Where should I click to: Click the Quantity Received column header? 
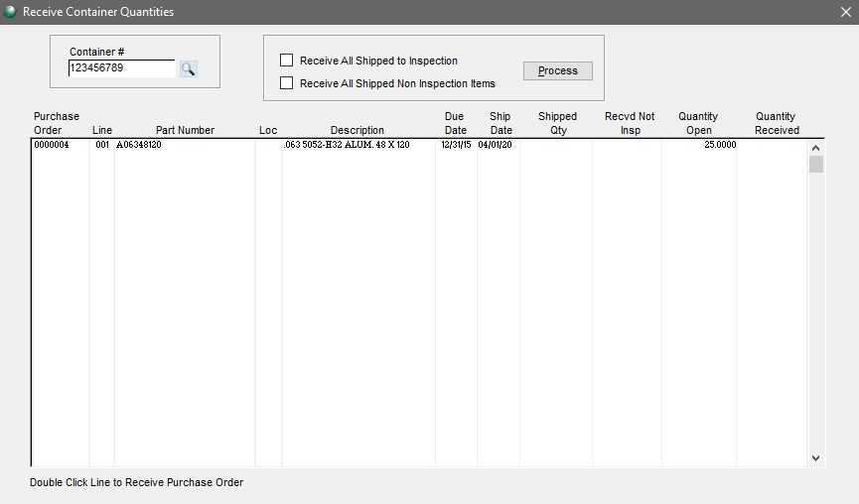(x=777, y=123)
